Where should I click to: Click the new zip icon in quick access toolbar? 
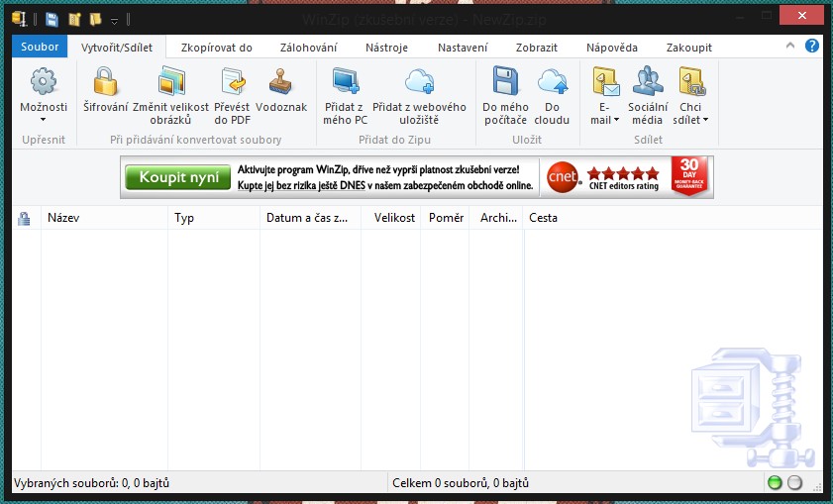(x=74, y=20)
